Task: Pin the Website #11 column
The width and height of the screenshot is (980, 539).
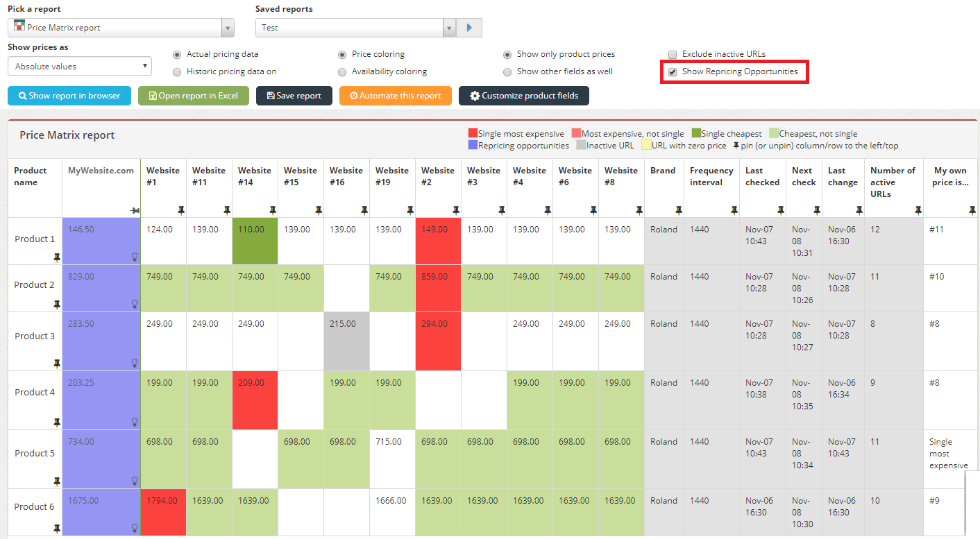Action: 227,209
